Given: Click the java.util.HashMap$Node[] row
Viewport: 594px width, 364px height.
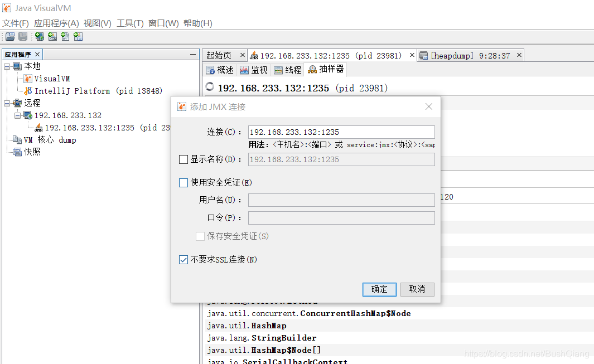Looking at the screenshot, I should click(x=400, y=350).
